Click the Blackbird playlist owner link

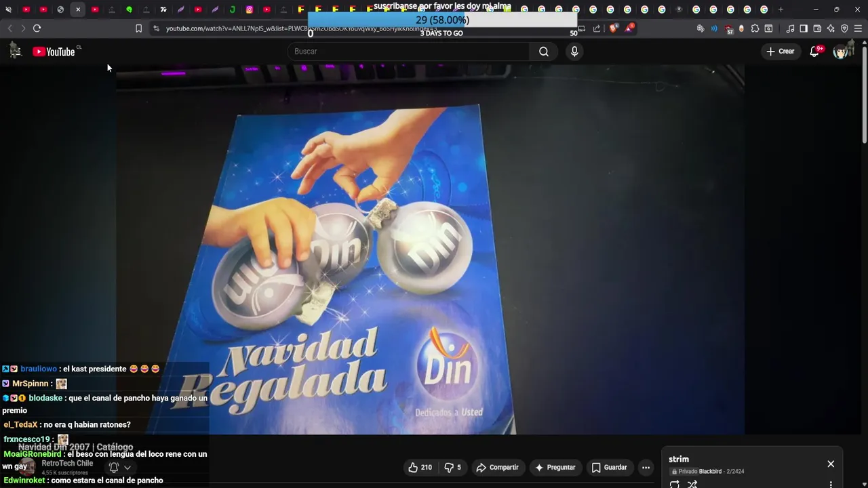point(710,472)
